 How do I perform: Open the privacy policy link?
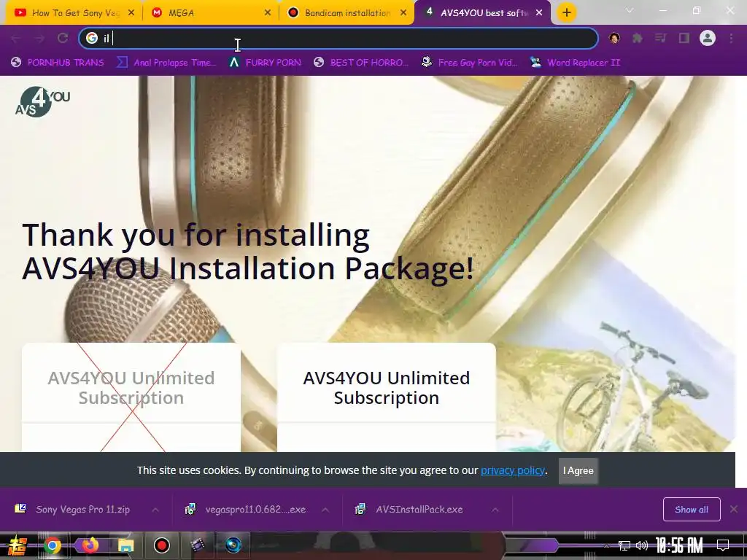pos(513,470)
